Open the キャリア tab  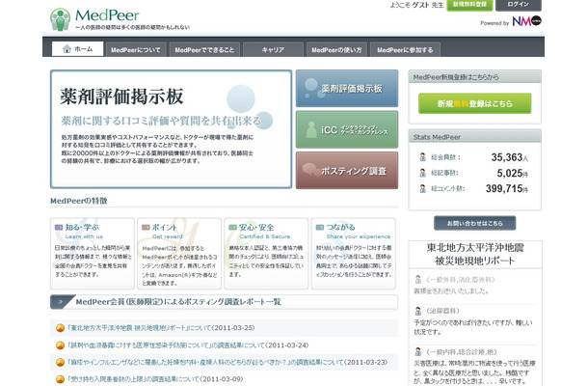click(273, 49)
